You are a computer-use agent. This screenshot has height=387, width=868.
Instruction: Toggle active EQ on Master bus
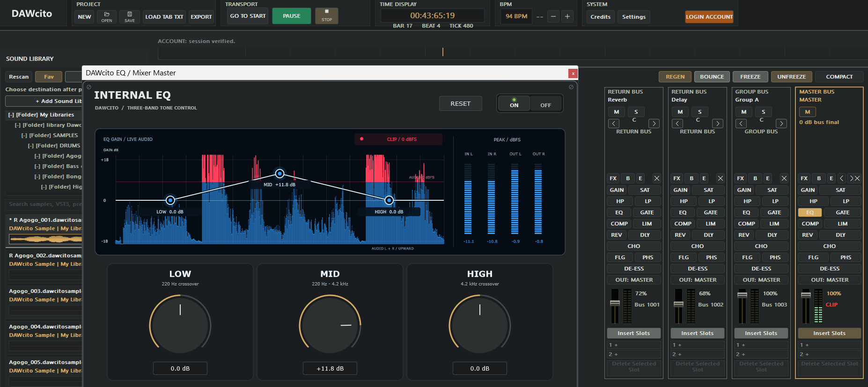point(810,212)
